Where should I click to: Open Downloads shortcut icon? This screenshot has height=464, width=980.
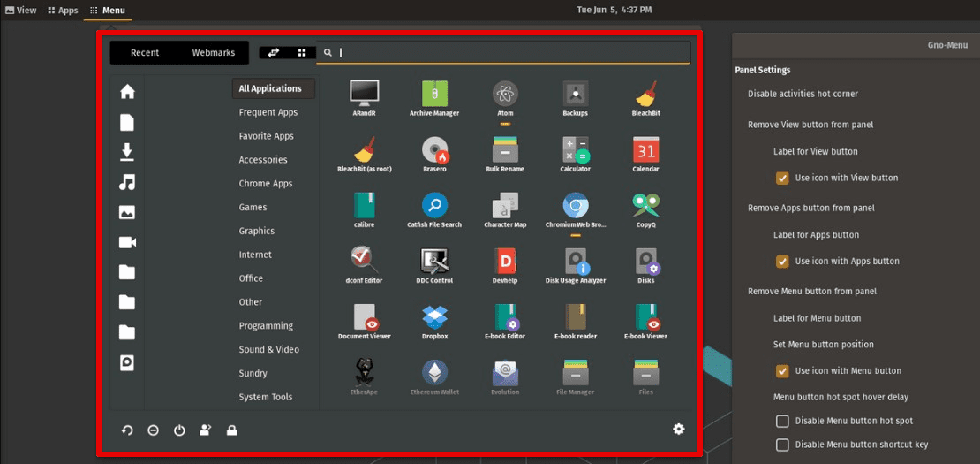127,152
